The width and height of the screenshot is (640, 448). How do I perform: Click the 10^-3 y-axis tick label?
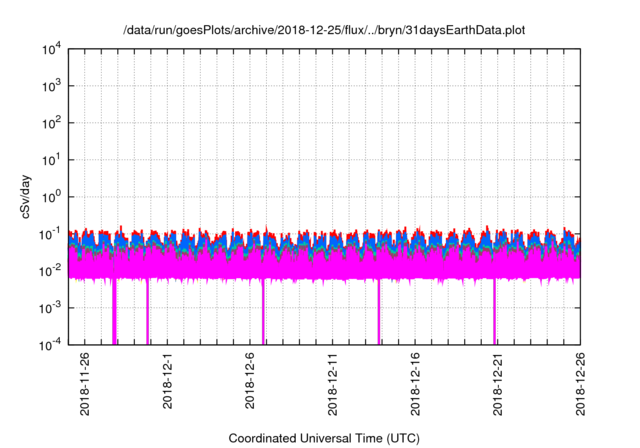coord(51,308)
